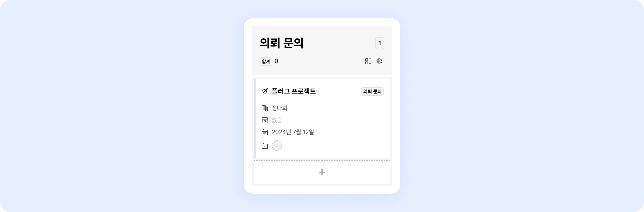Add a new card with plus button
644x212 pixels.
click(322, 172)
